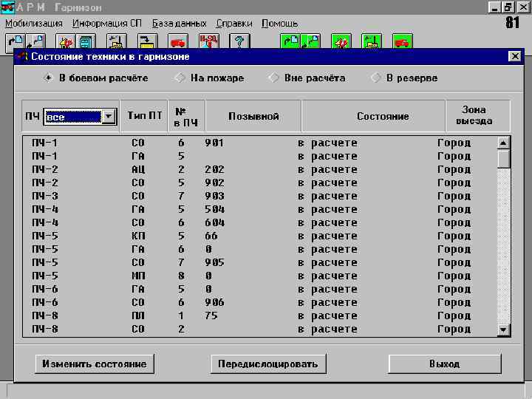532x399 pixels.
Task: Select the ПЧ-5 КП row with call sign 66
Action: pyautogui.click(x=260, y=236)
